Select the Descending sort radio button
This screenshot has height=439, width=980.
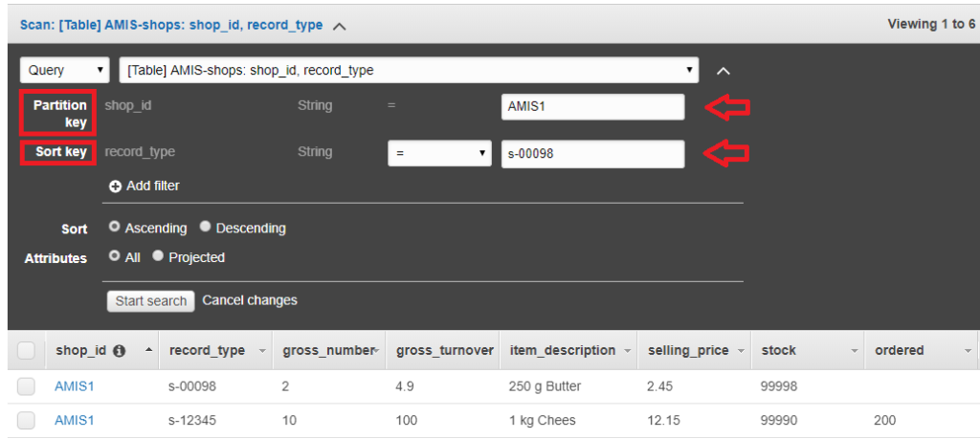click(206, 228)
